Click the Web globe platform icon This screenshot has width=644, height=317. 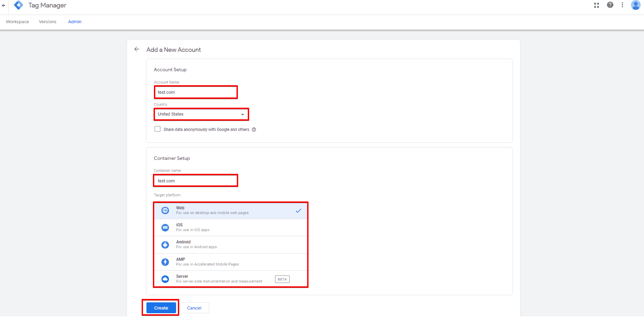coord(165,210)
